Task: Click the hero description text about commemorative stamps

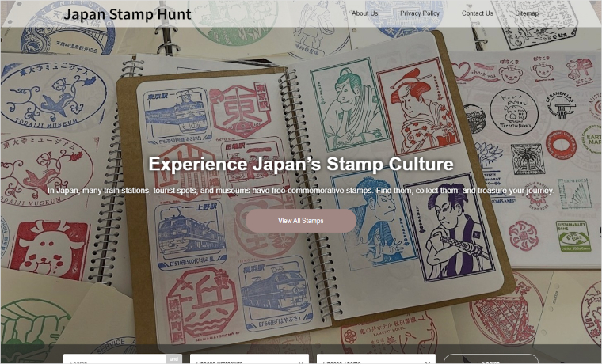Action: [x=301, y=191]
